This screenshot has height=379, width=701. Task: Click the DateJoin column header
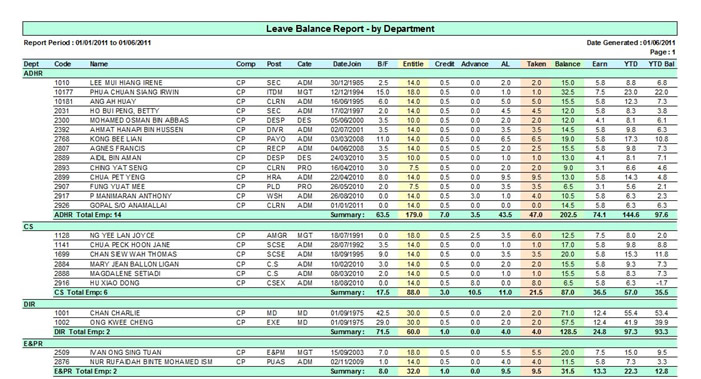coord(347,64)
